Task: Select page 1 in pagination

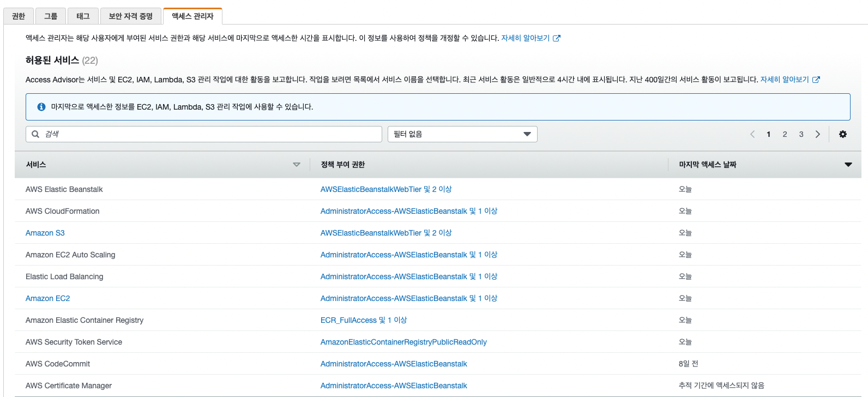Action: (768, 134)
